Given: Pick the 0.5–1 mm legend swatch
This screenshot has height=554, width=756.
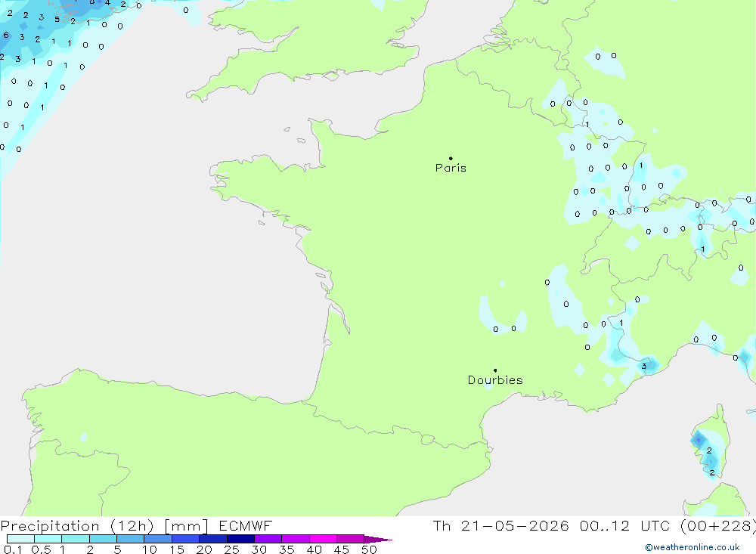Looking at the screenshot, I should coord(48,539).
